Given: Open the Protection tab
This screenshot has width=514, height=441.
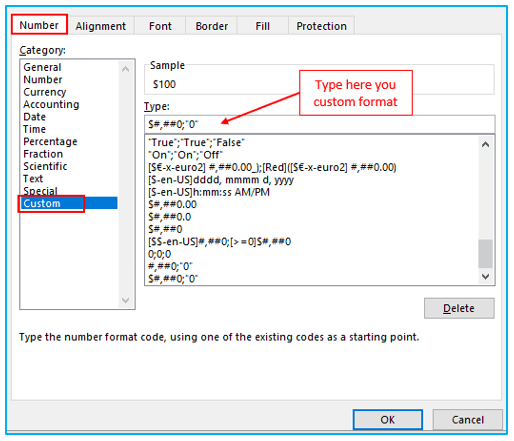Looking at the screenshot, I should (321, 26).
